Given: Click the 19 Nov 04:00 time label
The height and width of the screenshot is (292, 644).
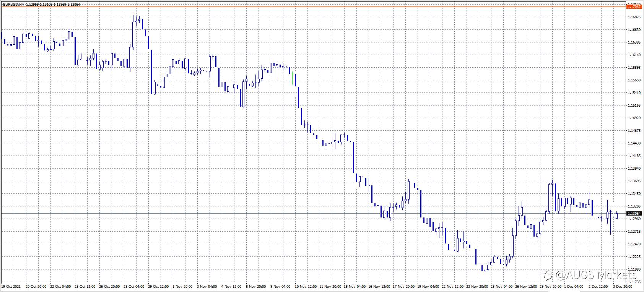Looking at the screenshot, I should 428,286.
